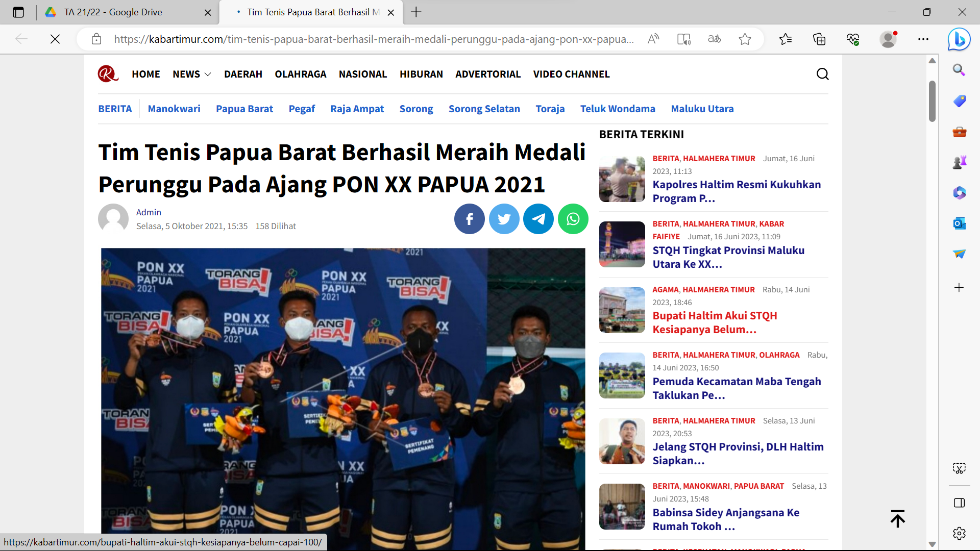This screenshot has height=551, width=980.
Task: Open the tab actions menu button
Action: (x=18, y=12)
